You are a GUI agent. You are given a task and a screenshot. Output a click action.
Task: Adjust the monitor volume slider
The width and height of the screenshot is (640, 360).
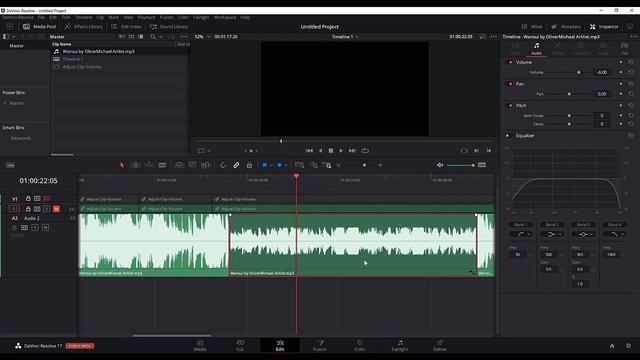[460, 165]
